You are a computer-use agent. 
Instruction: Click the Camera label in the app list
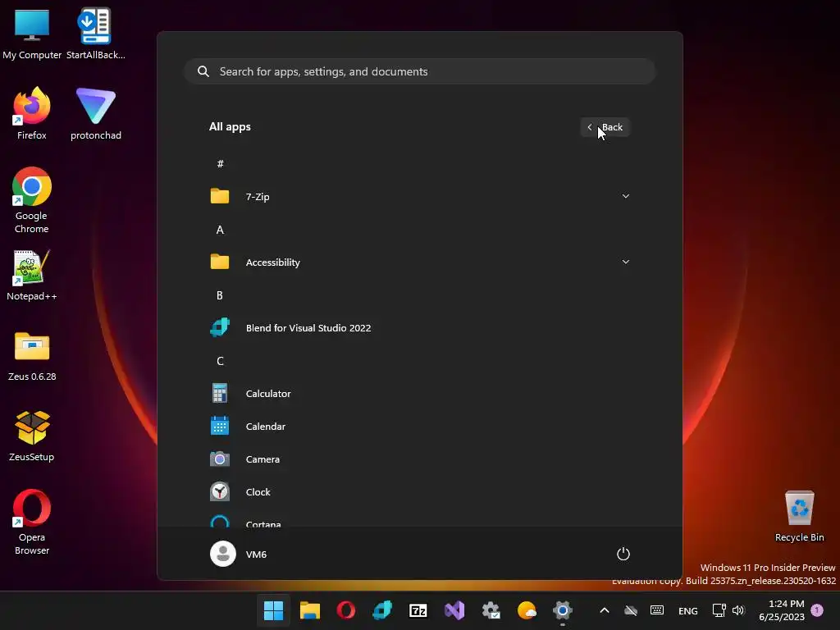(x=262, y=459)
